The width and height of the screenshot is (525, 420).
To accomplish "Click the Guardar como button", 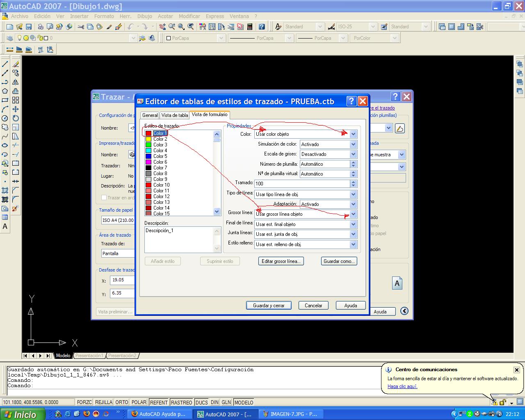I will coord(339,261).
